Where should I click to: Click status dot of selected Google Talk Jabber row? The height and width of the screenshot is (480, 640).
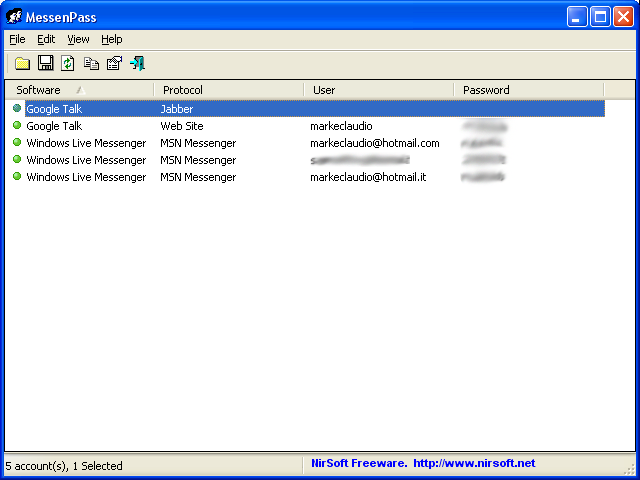click(x=17, y=108)
